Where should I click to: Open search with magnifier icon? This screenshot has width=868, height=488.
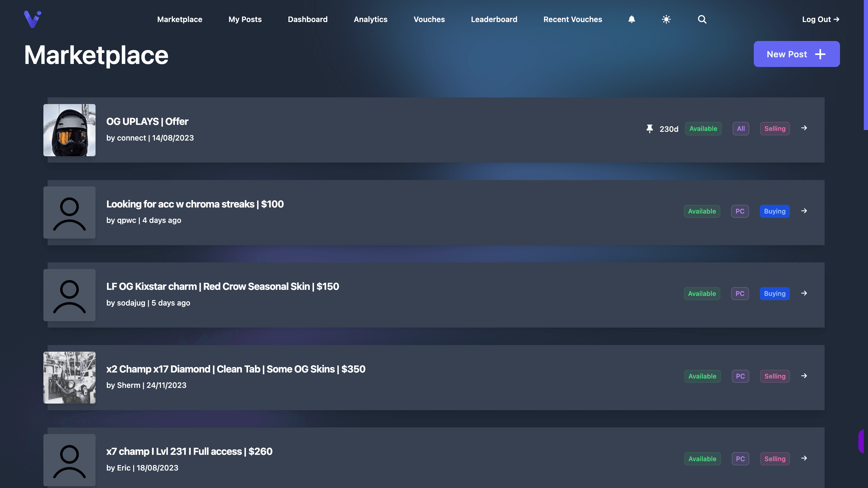pyautogui.click(x=702, y=19)
